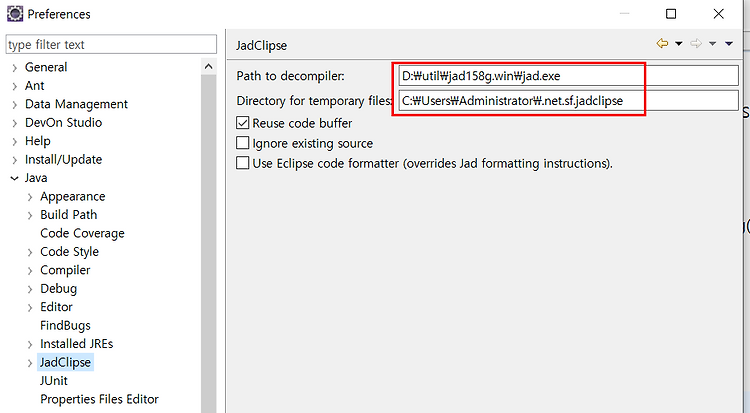Viewport: 750px width, 413px height.
Task: Open Code Coverage preferences
Action: (82, 233)
